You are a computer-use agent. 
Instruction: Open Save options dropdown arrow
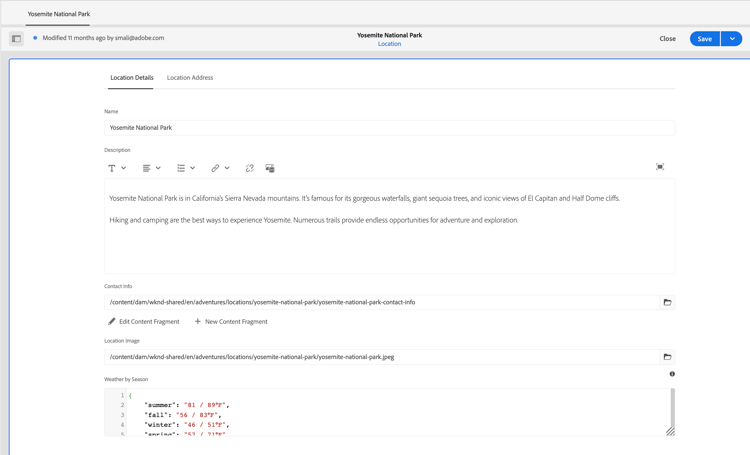coord(732,39)
